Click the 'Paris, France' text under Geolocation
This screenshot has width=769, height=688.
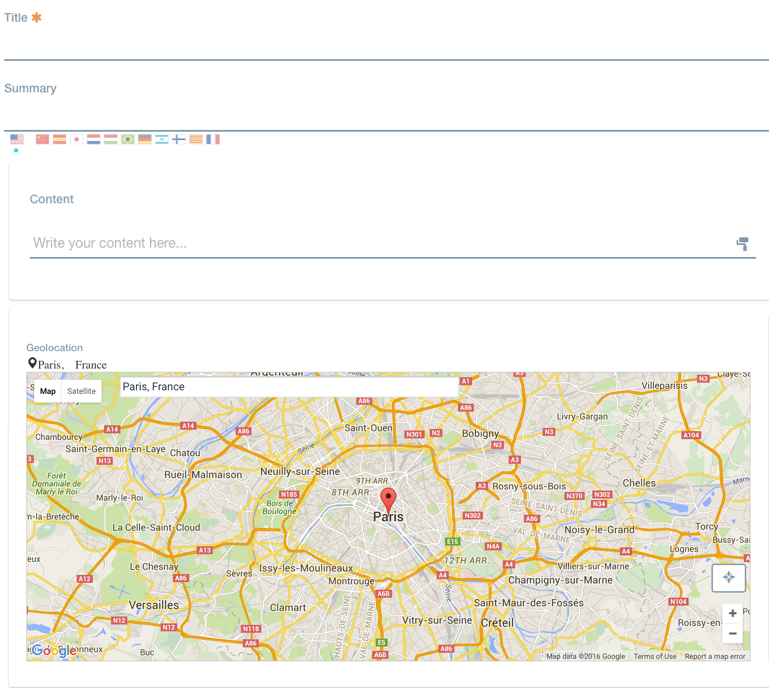pyautogui.click(x=72, y=364)
